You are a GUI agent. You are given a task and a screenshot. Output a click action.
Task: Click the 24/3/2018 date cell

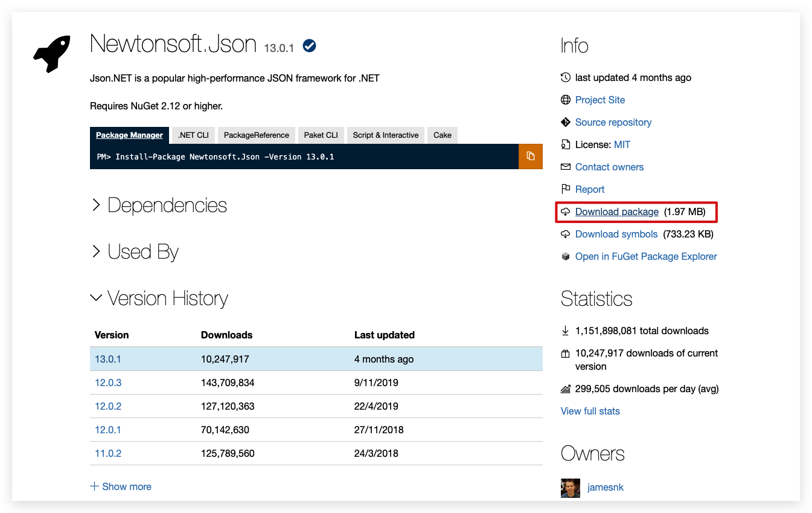coord(376,453)
